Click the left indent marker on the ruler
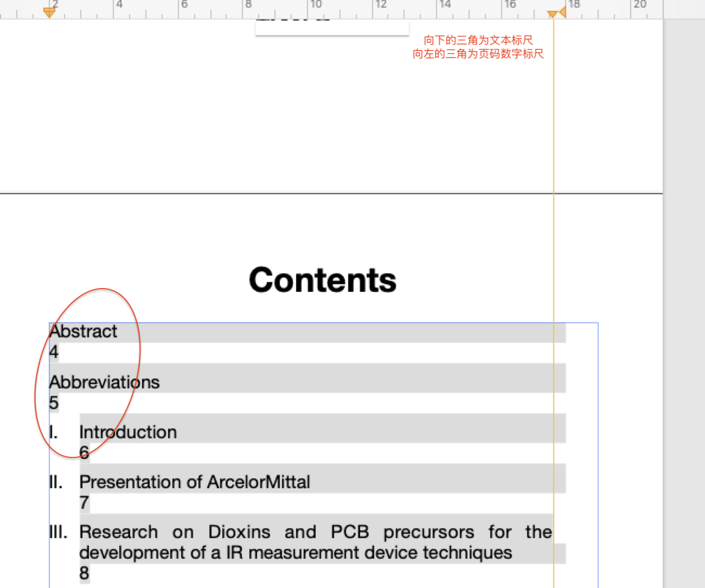Screen dimensions: 705x588 click(x=49, y=12)
